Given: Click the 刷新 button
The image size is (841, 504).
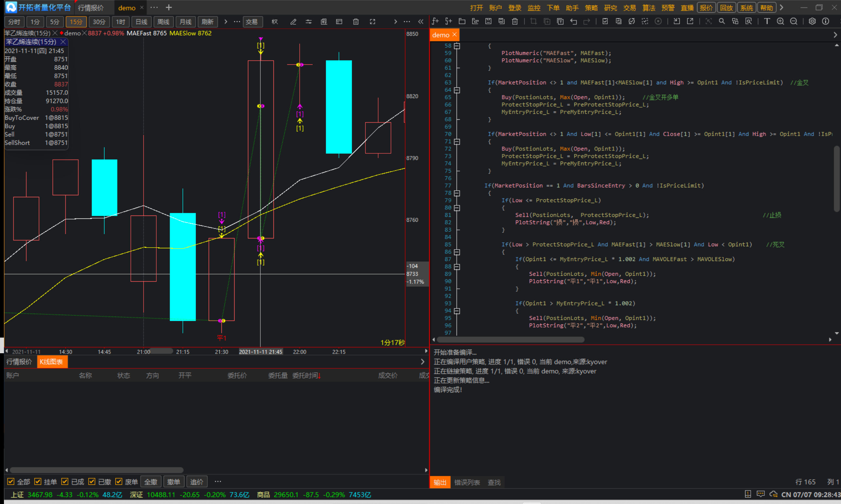Looking at the screenshot, I should 207,22.
